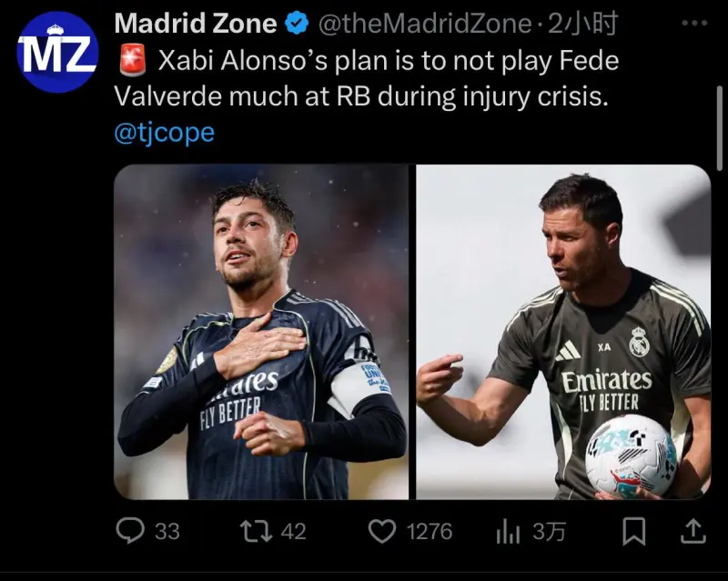Click the 3万 views count

click(x=549, y=532)
